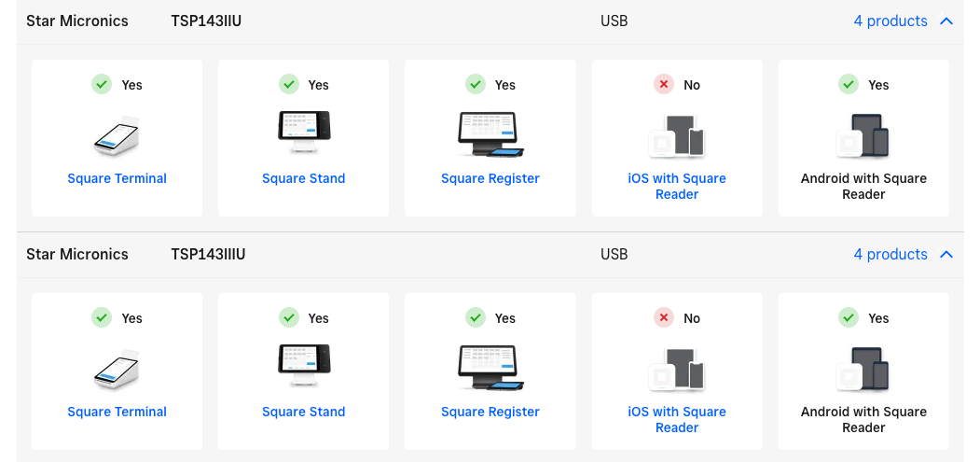The width and height of the screenshot is (980, 462).
Task: Click Android devices image under TSP143IIIU
Action: (863, 370)
